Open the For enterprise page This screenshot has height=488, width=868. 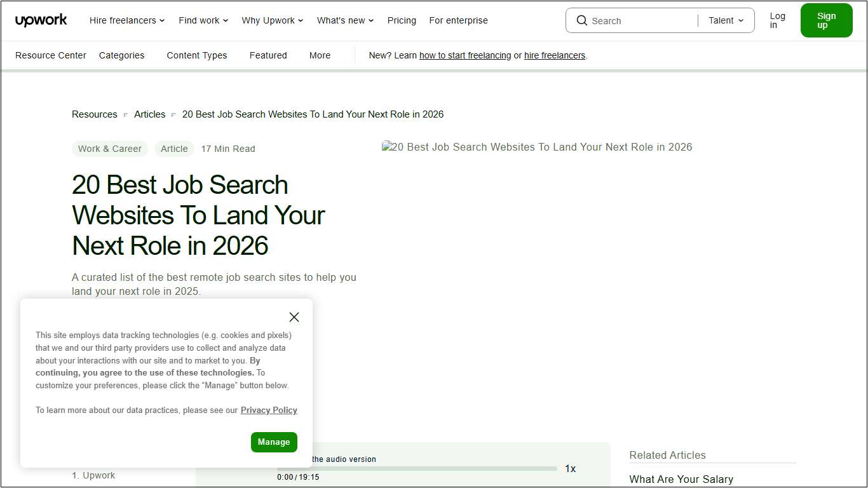(x=458, y=20)
